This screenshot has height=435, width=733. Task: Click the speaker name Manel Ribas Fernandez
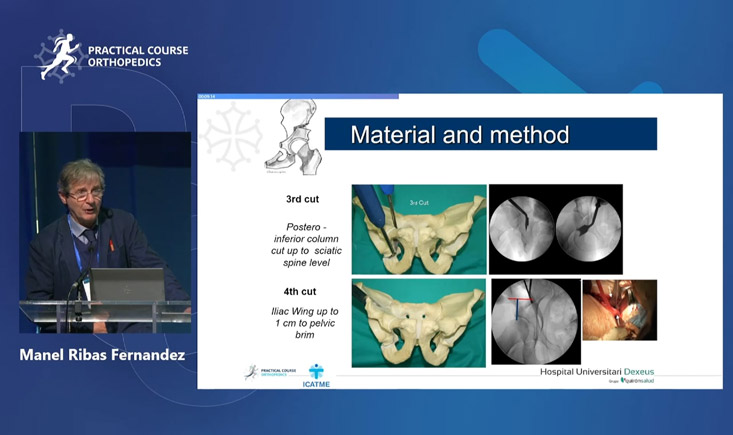point(103,355)
